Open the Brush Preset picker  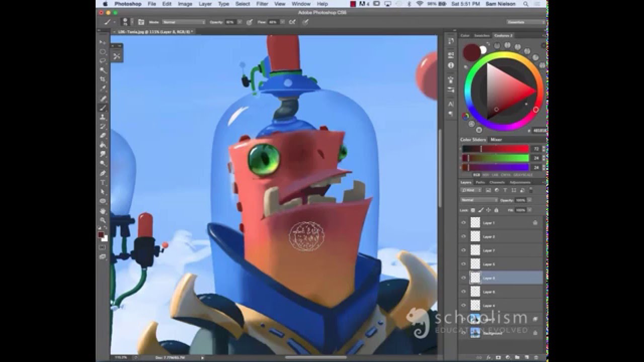127,22
